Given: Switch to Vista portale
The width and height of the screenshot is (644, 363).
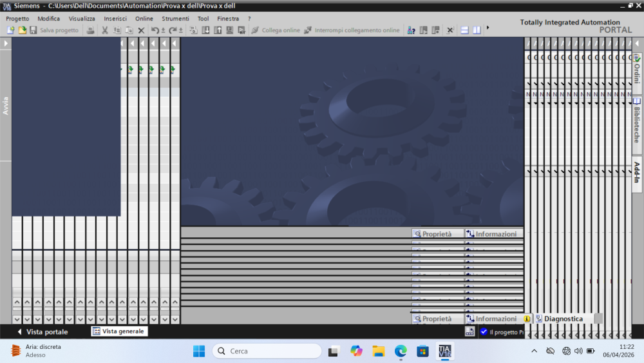Looking at the screenshot, I should [x=42, y=331].
